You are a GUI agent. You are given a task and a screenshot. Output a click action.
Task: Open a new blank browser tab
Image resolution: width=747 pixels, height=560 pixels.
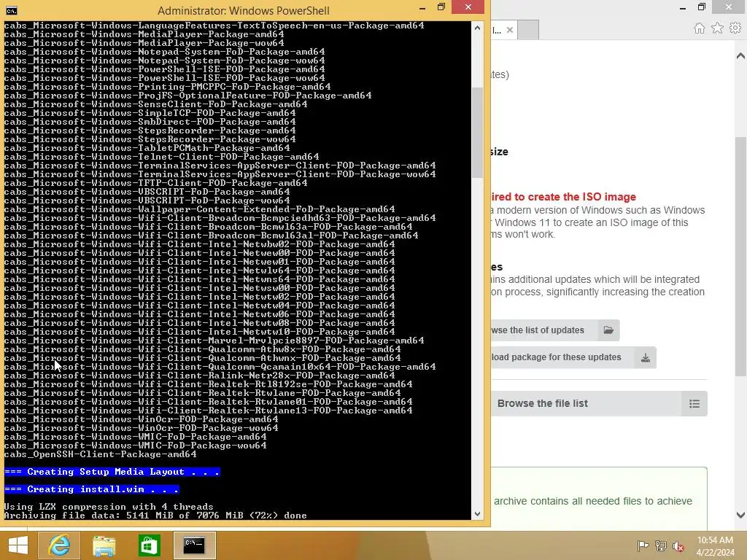click(x=528, y=30)
